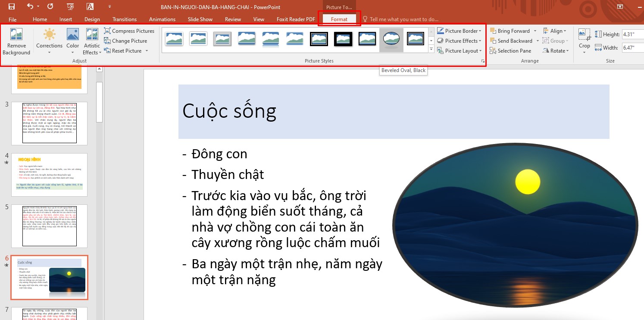Image resolution: width=644 pixels, height=320 pixels.
Task: Select slide 4 thumbnail
Action: click(x=49, y=174)
